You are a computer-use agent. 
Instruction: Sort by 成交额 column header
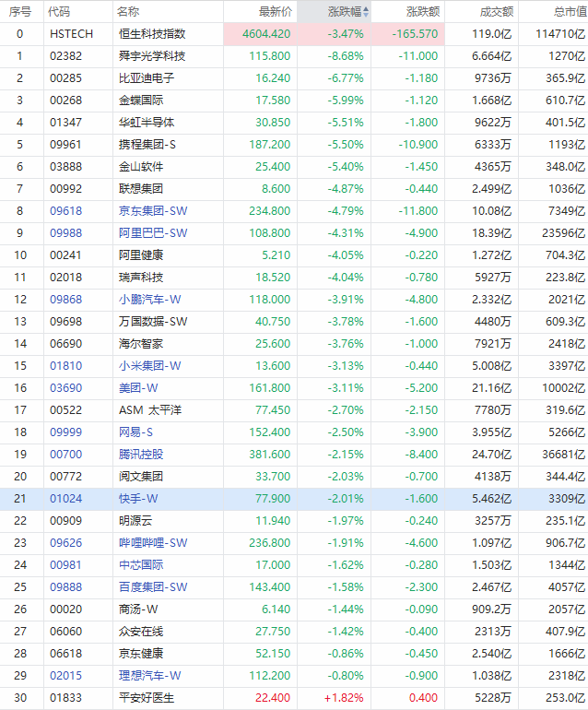(497, 12)
